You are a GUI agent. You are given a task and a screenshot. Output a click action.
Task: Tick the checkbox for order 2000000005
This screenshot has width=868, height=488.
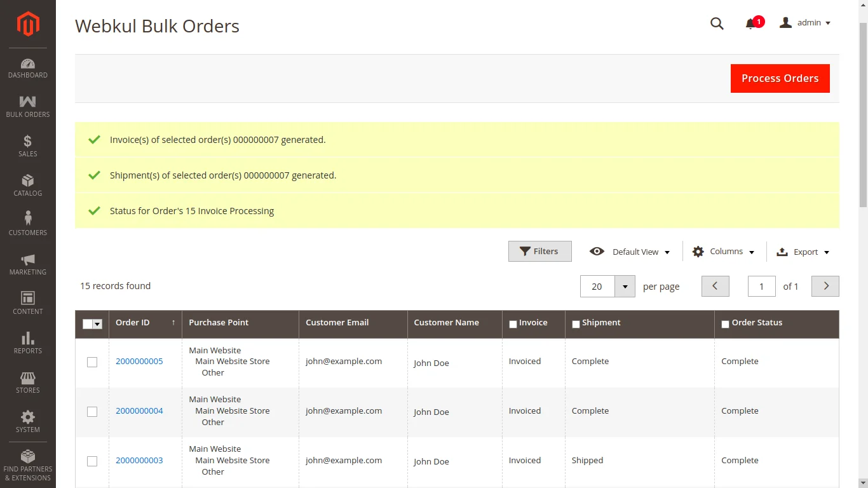pyautogui.click(x=92, y=362)
